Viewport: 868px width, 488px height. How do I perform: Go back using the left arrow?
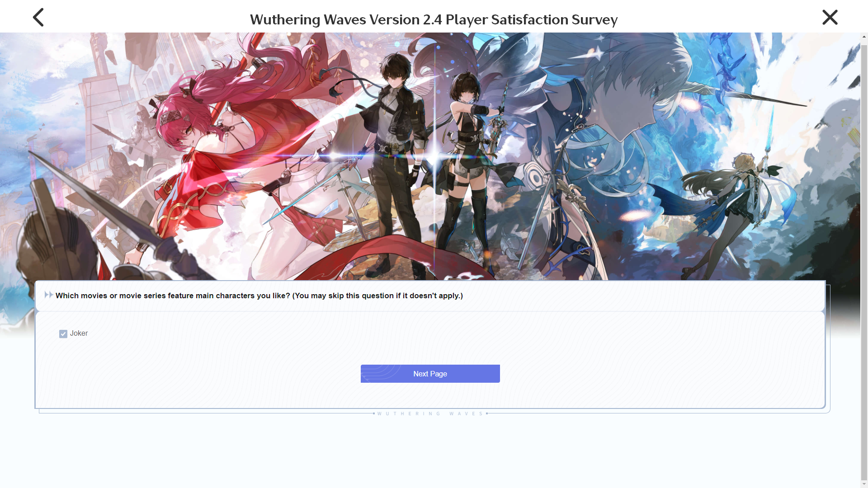(38, 17)
